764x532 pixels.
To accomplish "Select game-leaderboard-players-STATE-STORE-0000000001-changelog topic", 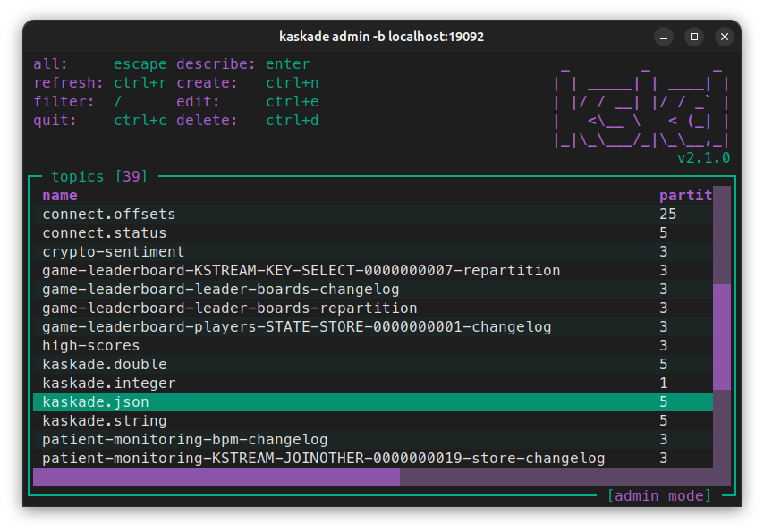I will [373, 327].
